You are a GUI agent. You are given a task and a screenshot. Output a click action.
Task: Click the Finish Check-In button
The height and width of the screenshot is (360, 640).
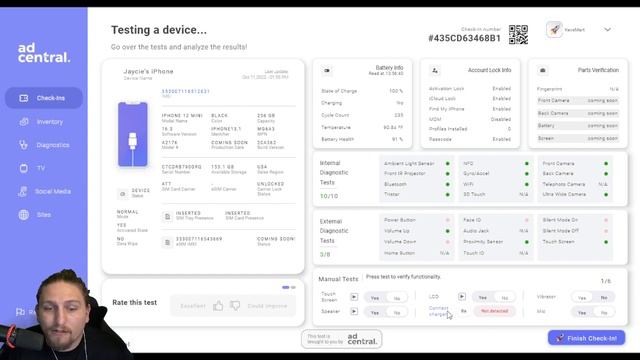point(587,338)
